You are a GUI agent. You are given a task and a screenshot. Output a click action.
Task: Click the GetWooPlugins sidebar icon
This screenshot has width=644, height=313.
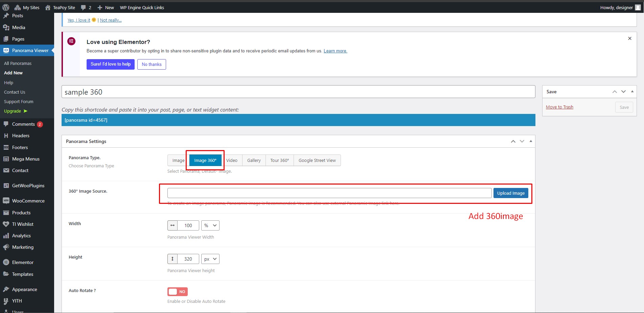point(6,186)
